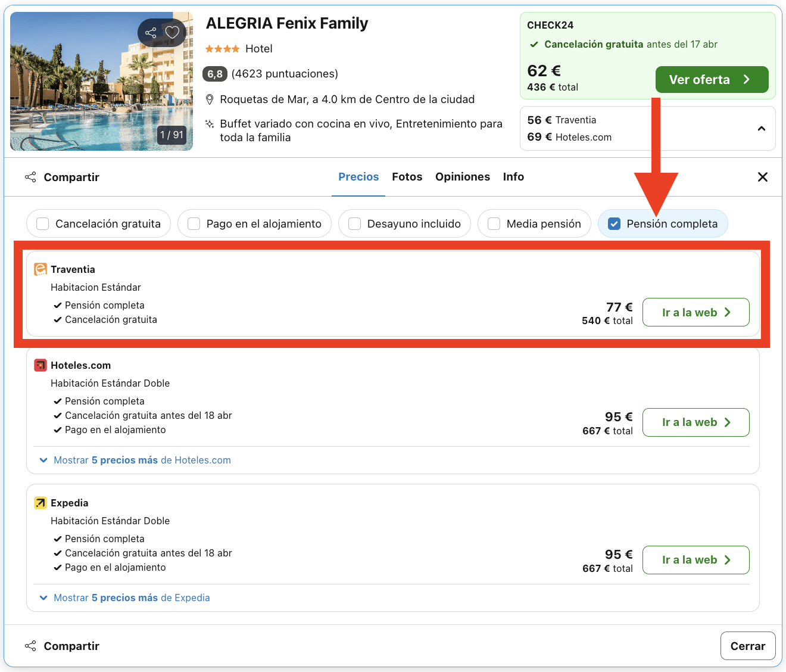Collapse the Traventia and Hoteles.com price summary chevron
The width and height of the screenshot is (786, 672).
tap(762, 129)
